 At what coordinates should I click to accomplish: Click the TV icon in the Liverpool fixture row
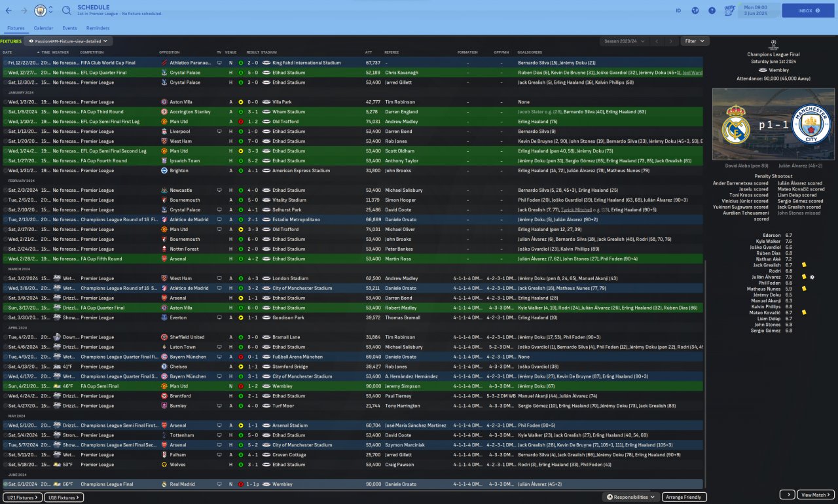click(219, 132)
